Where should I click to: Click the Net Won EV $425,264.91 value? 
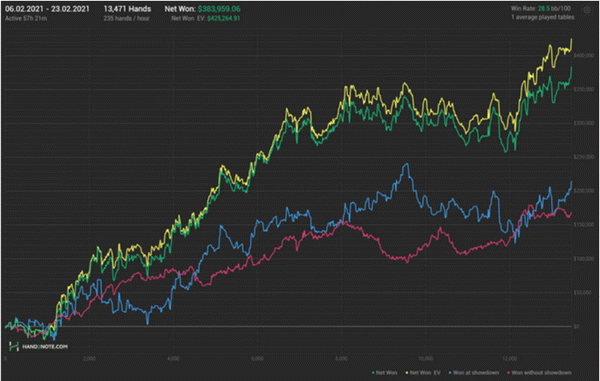[223, 18]
